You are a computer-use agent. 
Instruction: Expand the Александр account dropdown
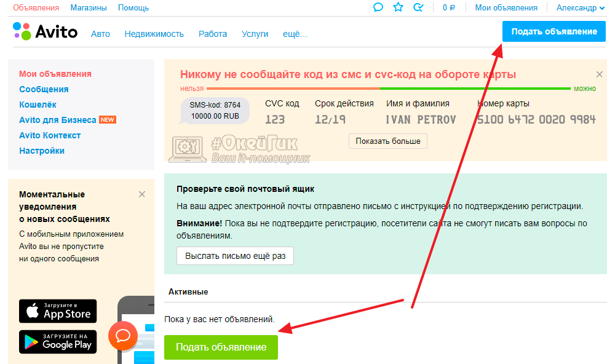pos(581,8)
